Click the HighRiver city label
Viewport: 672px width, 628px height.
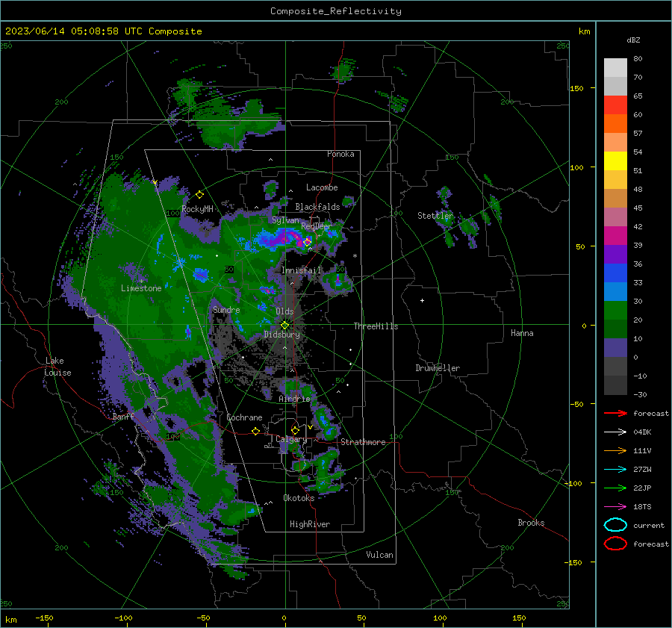pyautogui.click(x=310, y=524)
